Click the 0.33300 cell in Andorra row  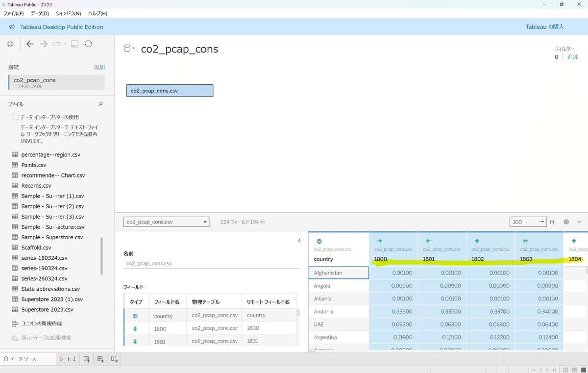[x=393, y=311]
